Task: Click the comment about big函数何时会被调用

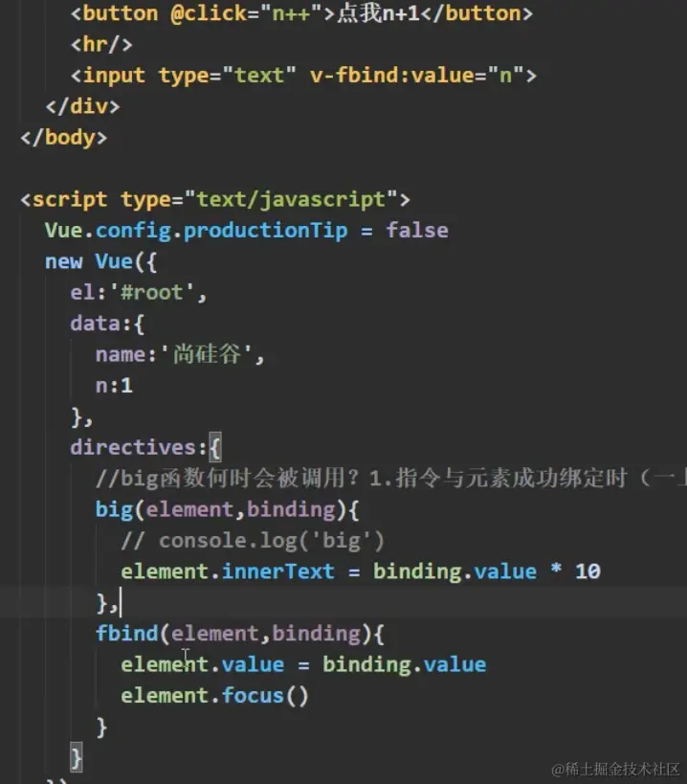Action: pyautogui.click(x=390, y=479)
